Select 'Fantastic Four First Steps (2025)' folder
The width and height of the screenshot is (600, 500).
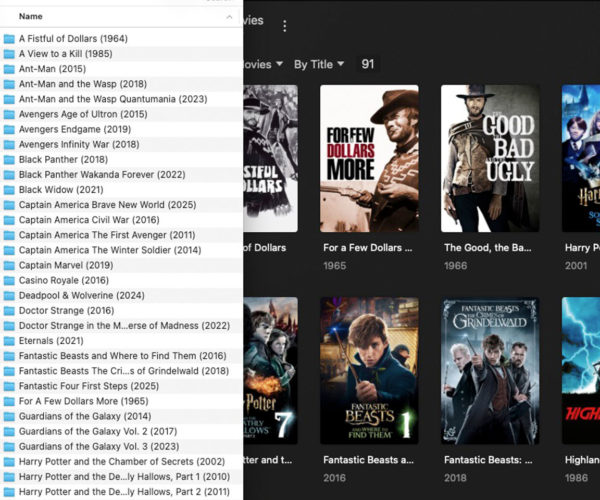tap(121, 386)
